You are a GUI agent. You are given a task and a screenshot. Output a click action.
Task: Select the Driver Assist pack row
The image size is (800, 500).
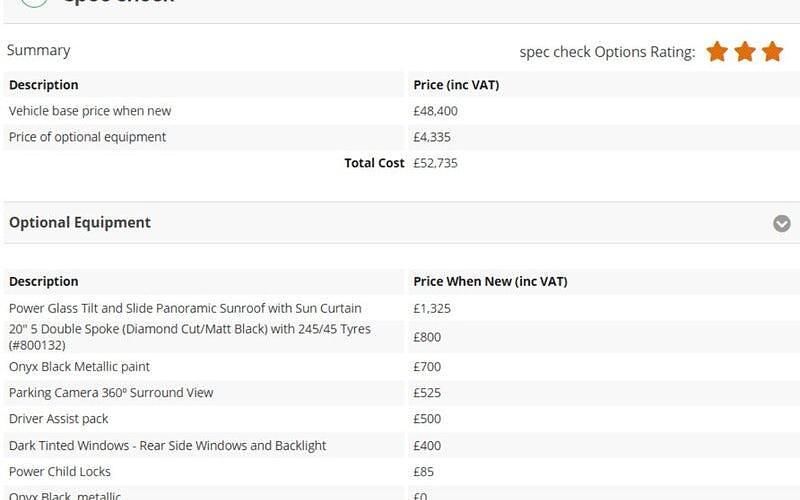coord(400,418)
